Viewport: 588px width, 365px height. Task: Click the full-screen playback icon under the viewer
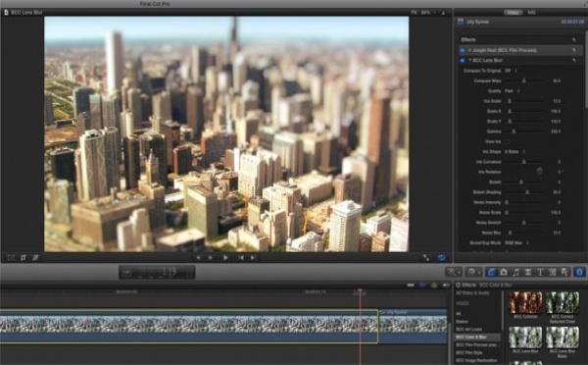point(426,258)
